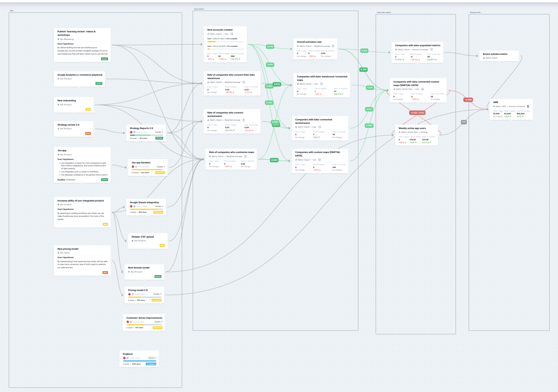
Task: Click the sheet icon on Overall activation rate
Action: pos(333,46)
